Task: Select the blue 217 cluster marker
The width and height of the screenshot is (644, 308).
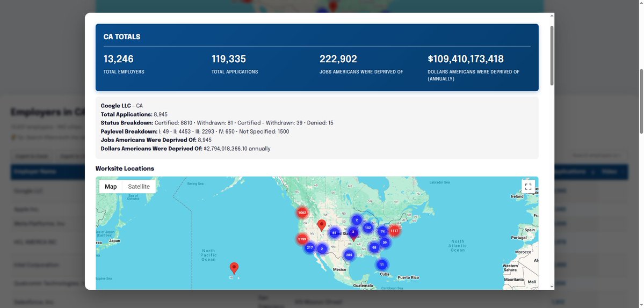Action: pos(310,247)
